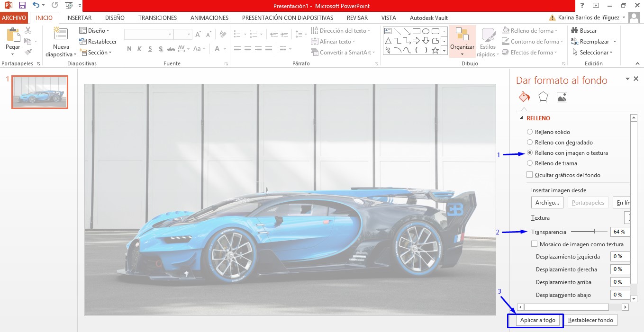This screenshot has height=332, width=644.
Task: Open the Efectos pentagon tab in pane
Action: click(543, 97)
